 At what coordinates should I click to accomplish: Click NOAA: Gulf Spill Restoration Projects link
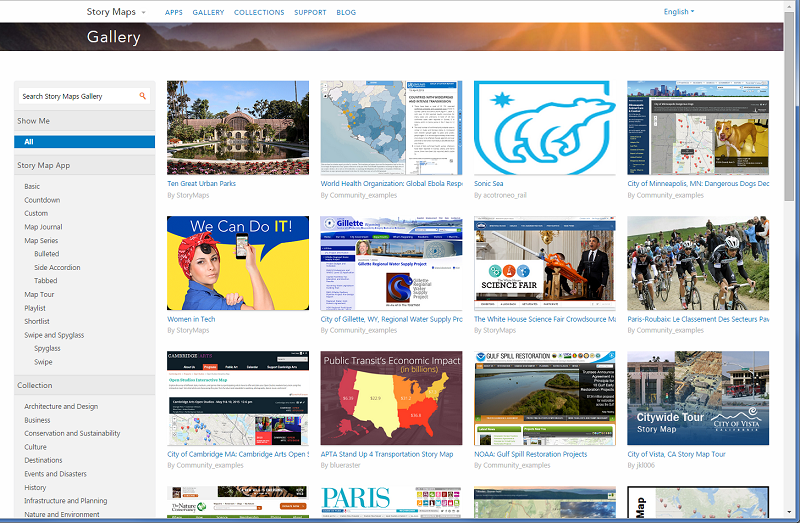531,454
